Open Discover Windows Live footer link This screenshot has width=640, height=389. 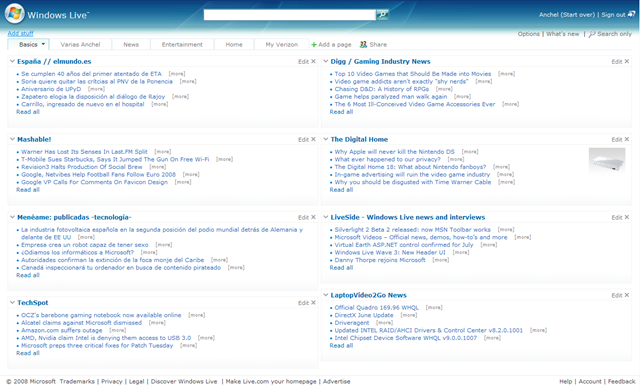184,382
